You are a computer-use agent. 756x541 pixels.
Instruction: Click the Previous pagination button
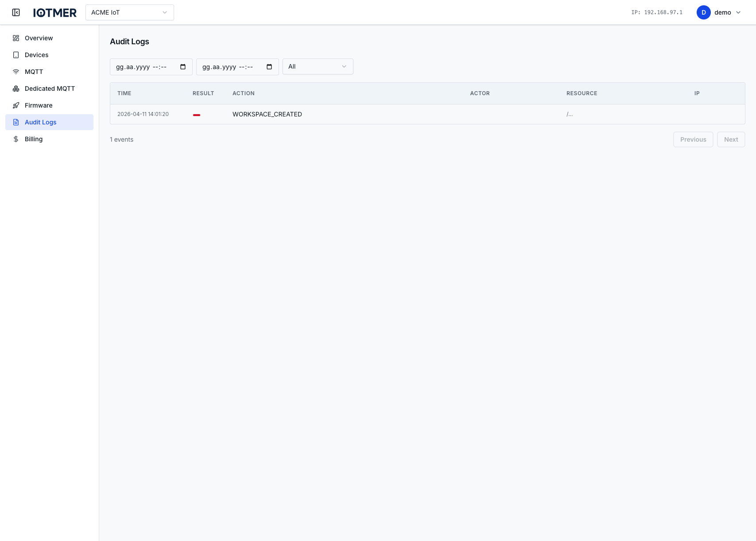click(693, 139)
